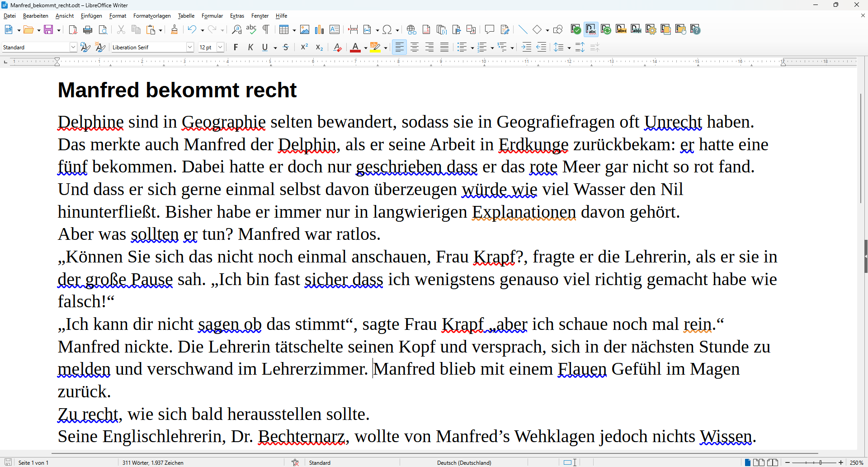
Task: Click the zoom slider handle in status bar
Action: [x=821, y=462]
